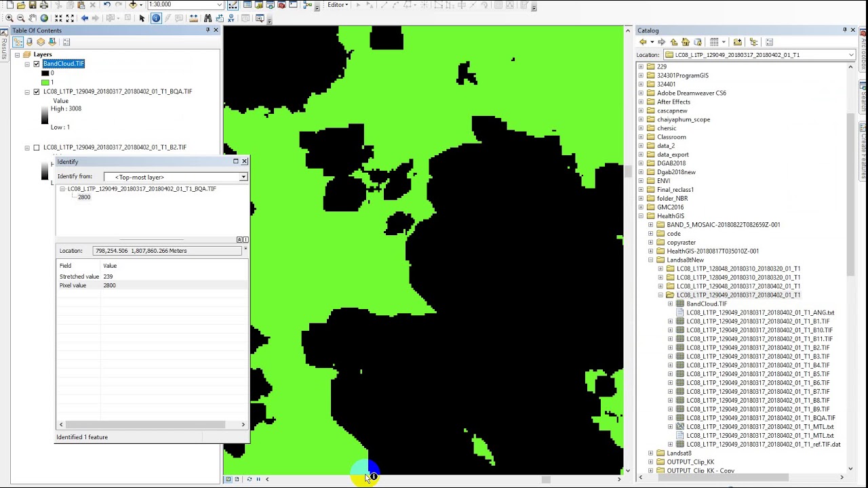Open the Identify from dropdown

click(x=243, y=177)
